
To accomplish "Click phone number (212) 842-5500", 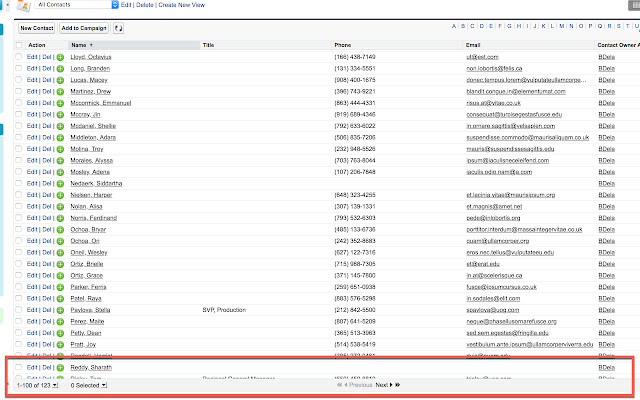I will click(x=355, y=310).
